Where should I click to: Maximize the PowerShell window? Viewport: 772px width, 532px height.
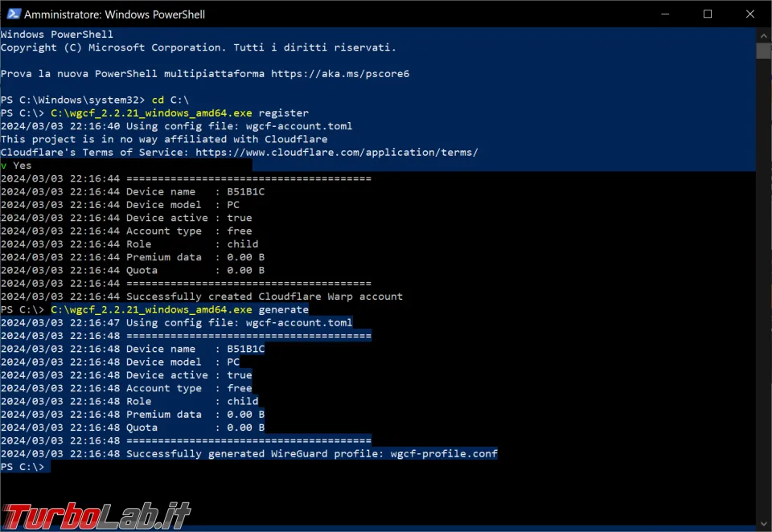pyautogui.click(x=708, y=14)
